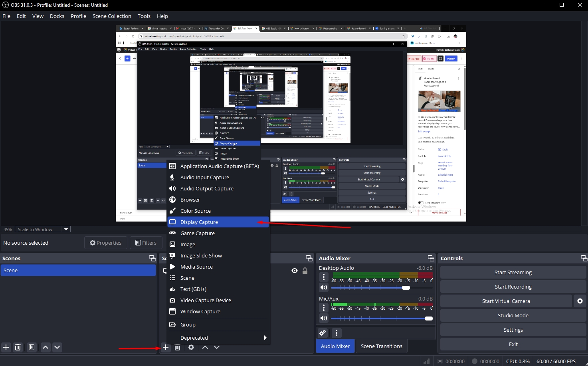Mute the Mic/Aux channel
The width and height of the screenshot is (588, 366).
(x=324, y=318)
